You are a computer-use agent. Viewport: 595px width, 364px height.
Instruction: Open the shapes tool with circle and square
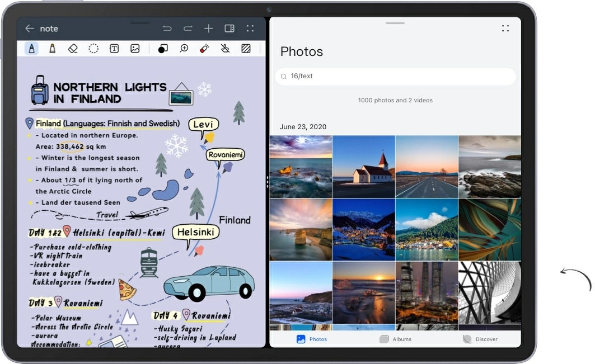pyautogui.click(x=163, y=49)
